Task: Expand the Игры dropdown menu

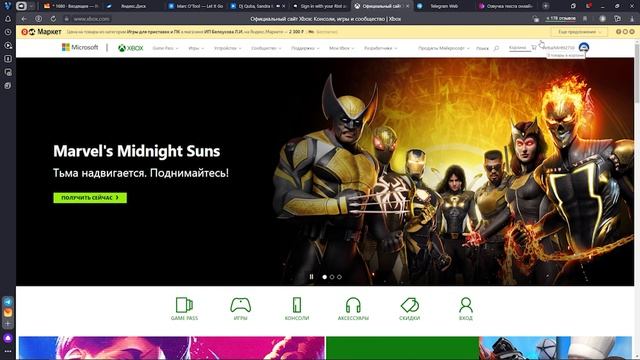Action: [196, 48]
